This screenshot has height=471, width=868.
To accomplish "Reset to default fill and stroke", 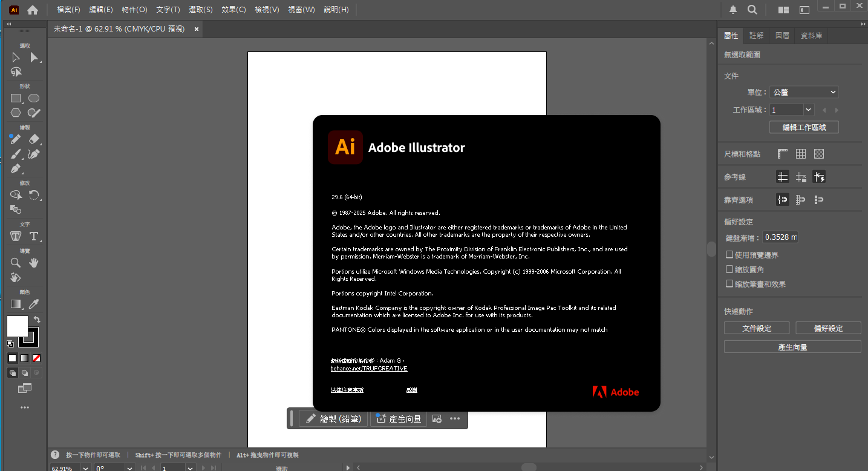I will 10,343.
